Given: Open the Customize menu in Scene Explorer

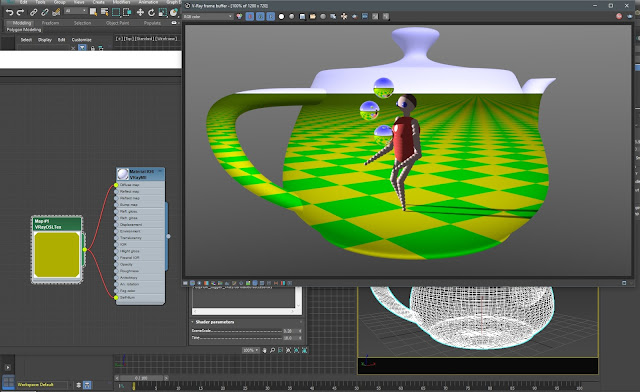Looking at the screenshot, I should click(82, 40).
